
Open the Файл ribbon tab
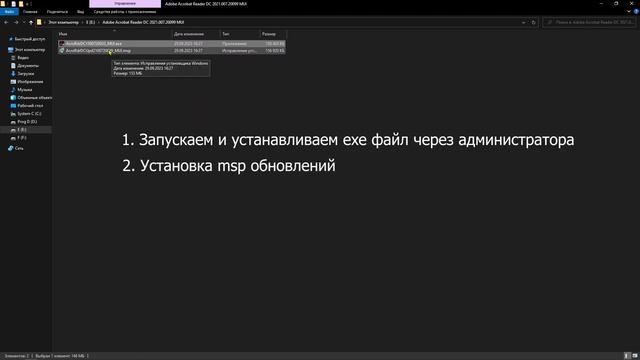9,12
